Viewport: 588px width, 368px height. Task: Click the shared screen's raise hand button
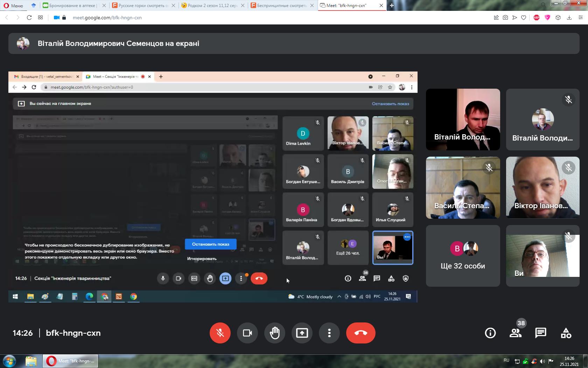[x=210, y=278]
